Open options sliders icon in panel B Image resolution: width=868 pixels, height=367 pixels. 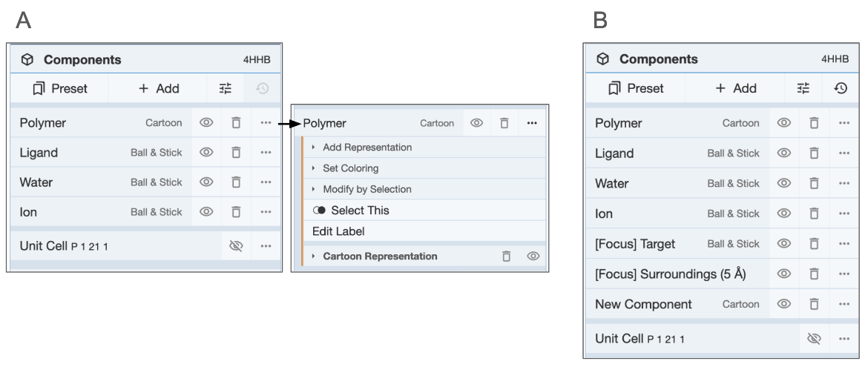pos(803,88)
